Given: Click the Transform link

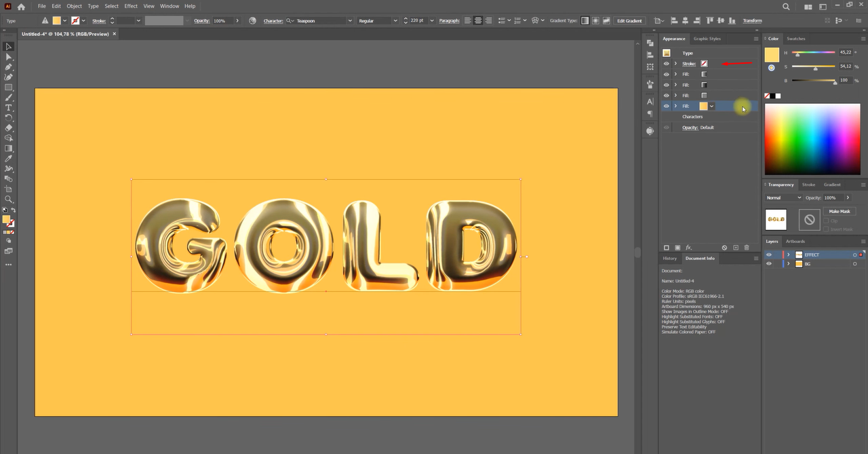Looking at the screenshot, I should pyautogui.click(x=752, y=20).
